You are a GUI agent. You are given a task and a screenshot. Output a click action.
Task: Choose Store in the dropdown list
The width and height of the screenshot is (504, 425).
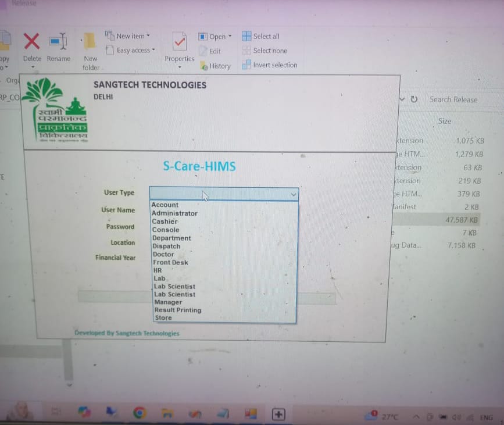coord(163,317)
